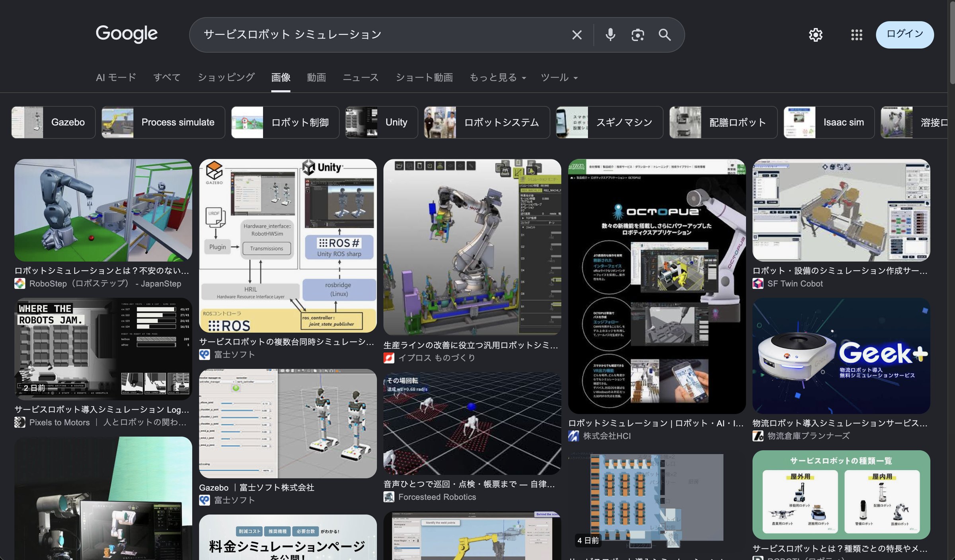The height and width of the screenshot is (560, 955).
Task: Open 物流ロボット導入シミュレーションサービス link
Action: click(x=840, y=423)
